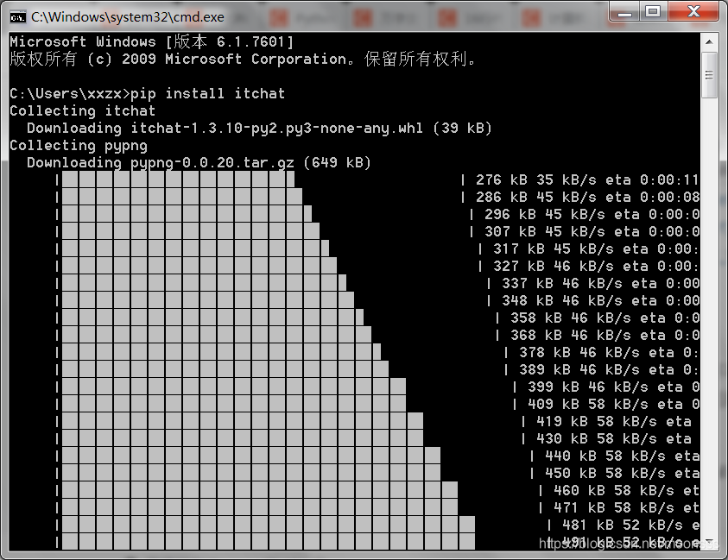Image resolution: width=728 pixels, height=560 pixels.
Task: Close the cmd.exe window
Action: coord(693,11)
